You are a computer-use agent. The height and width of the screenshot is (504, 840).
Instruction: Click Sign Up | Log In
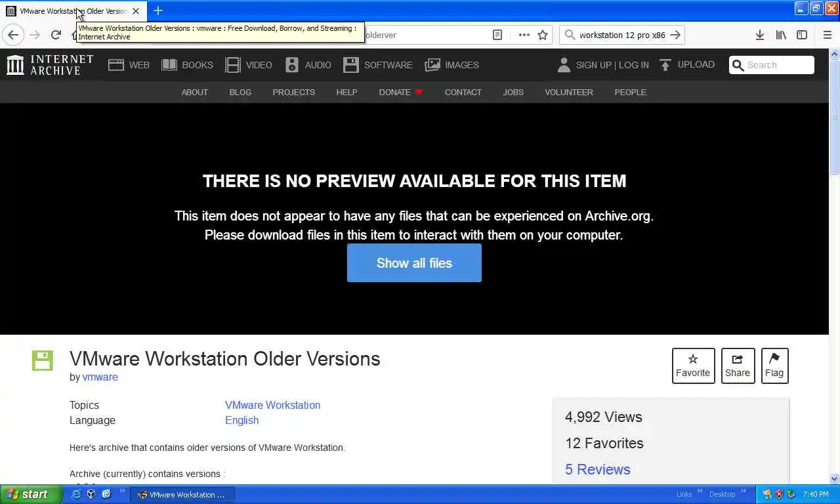pyautogui.click(x=612, y=65)
